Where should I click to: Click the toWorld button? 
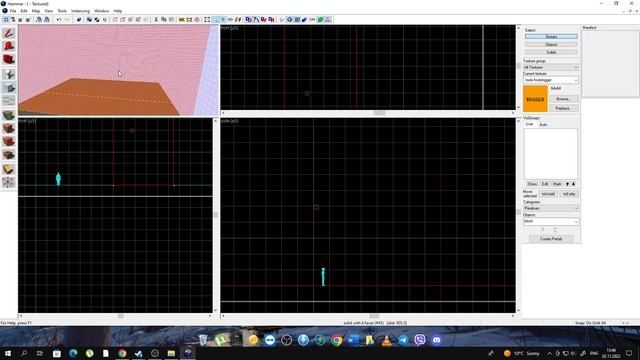pos(548,194)
